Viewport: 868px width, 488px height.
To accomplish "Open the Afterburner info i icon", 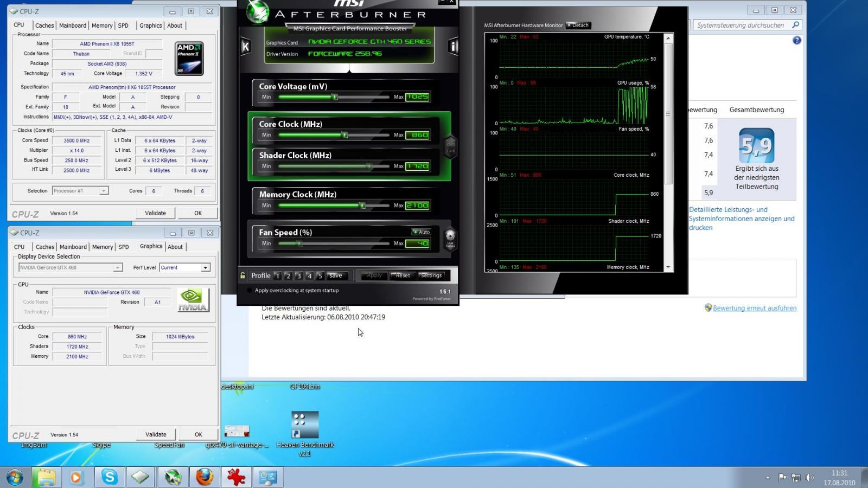I will tap(453, 47).
